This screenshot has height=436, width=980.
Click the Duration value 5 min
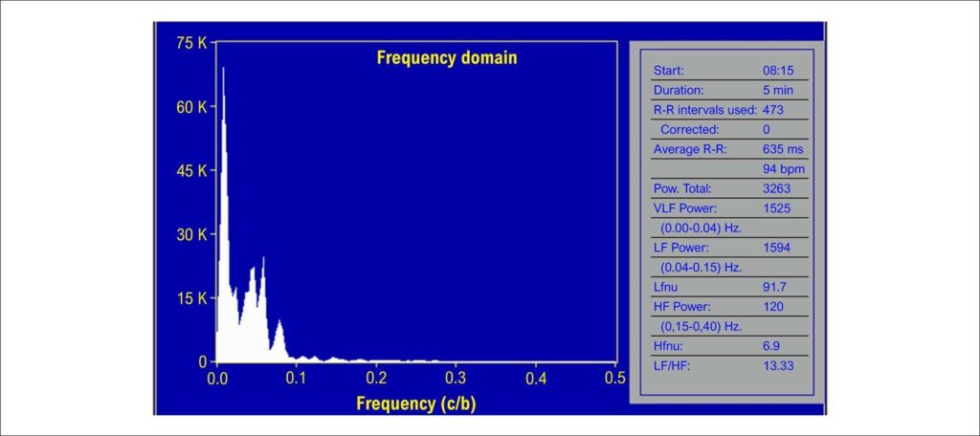pyautogui.click(x=778, y=90)
